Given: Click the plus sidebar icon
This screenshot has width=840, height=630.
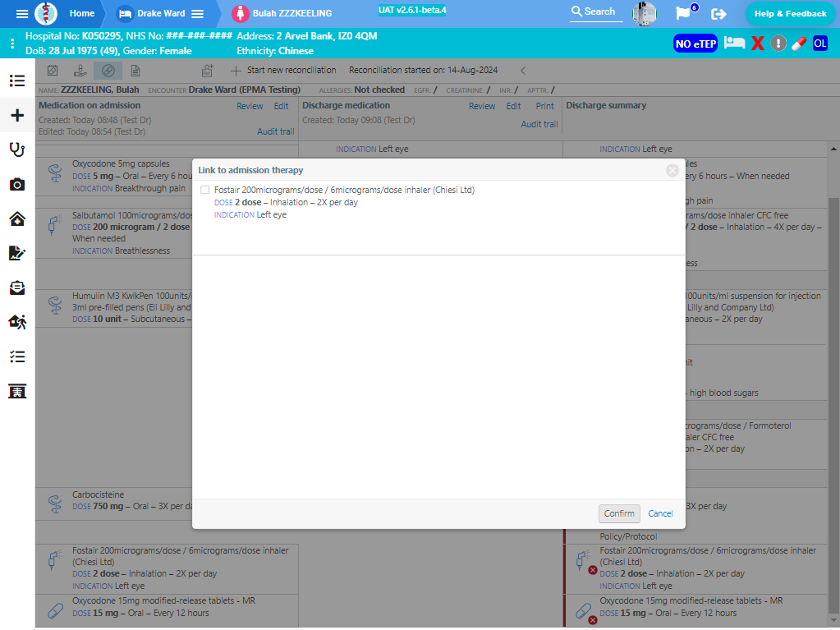Looking at the screenshot, I should [17, 115].
